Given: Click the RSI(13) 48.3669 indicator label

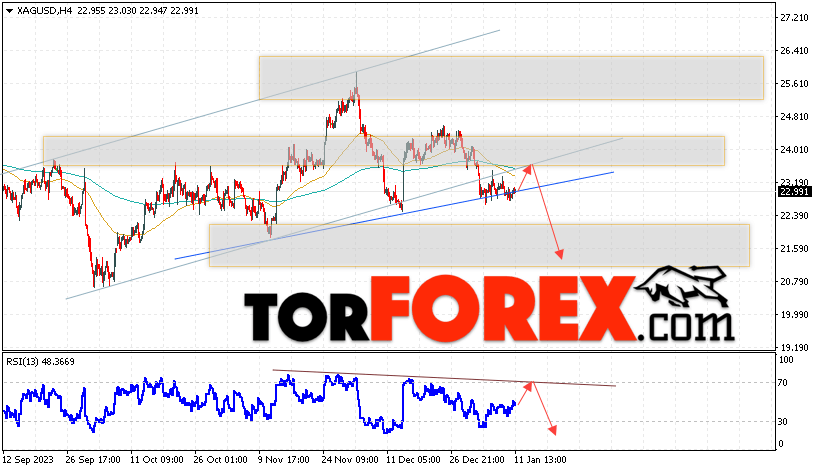Looking at the screenshot, I should tap(41, 361).
